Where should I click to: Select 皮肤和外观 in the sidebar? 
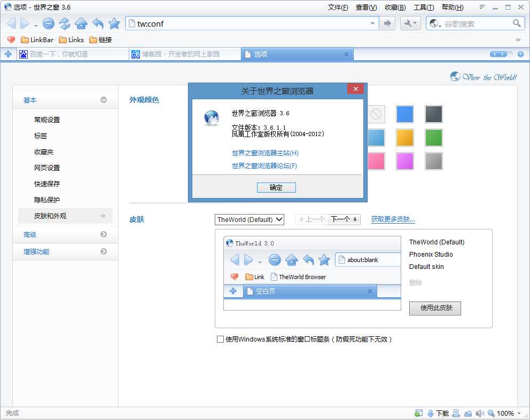pyautogui.click(x=65, y=216)
